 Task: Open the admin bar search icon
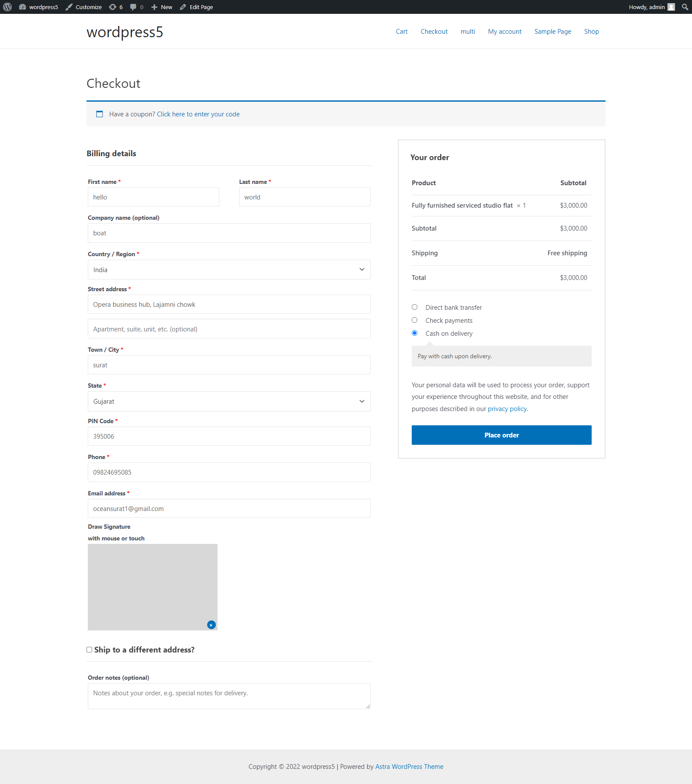click(685, 7)
